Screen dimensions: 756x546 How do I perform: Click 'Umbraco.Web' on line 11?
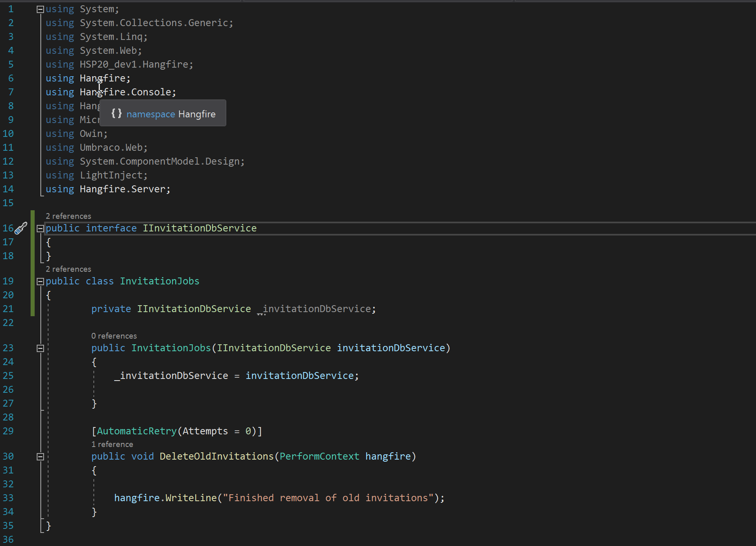(x=111, y=148)
